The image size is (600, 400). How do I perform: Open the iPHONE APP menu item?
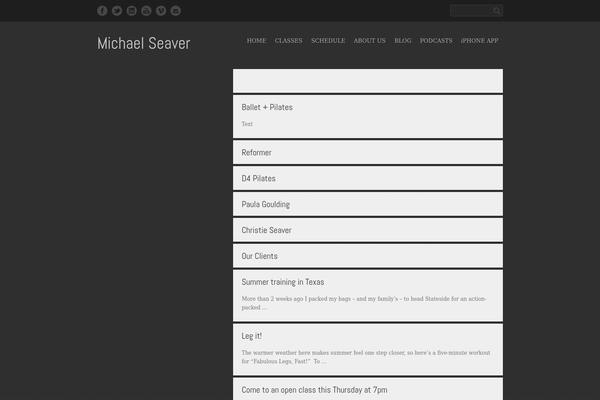tap(479, 41)
